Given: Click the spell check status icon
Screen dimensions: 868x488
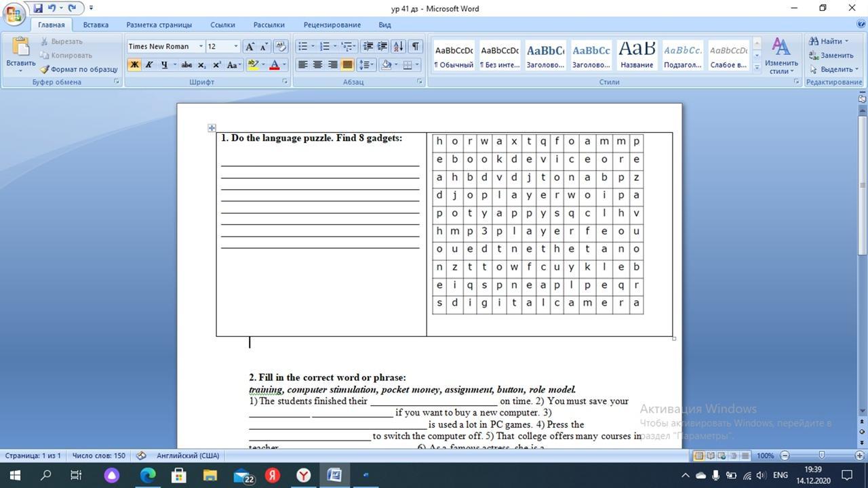Looking at the screenshot, I should tap(141, 455).
